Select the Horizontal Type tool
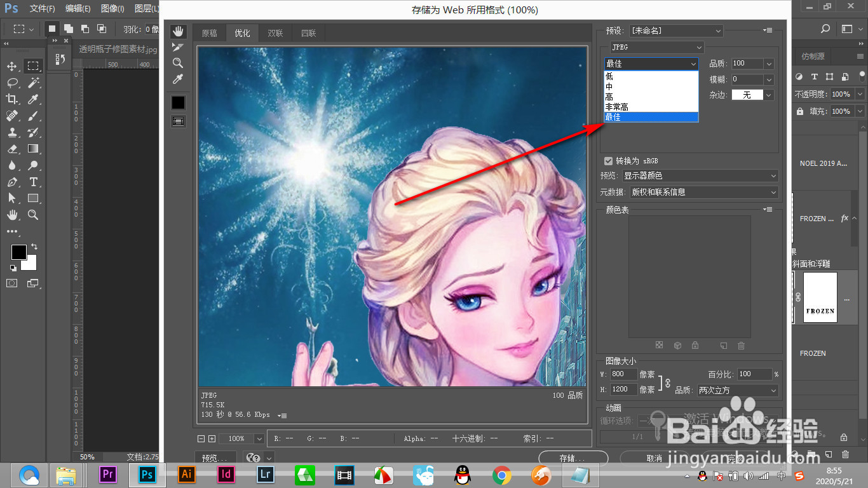This screenshot has width=868, height=488. (33, 182)
